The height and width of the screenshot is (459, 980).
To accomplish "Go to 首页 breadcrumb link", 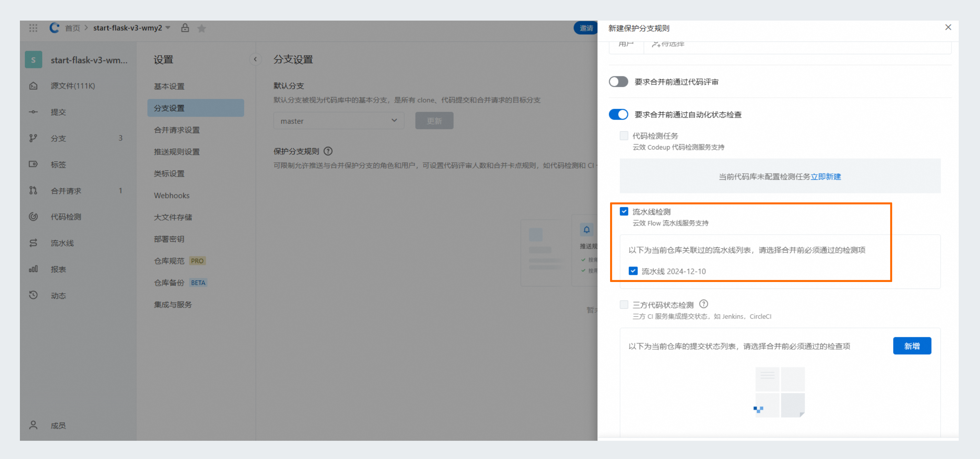I will 72,28.
